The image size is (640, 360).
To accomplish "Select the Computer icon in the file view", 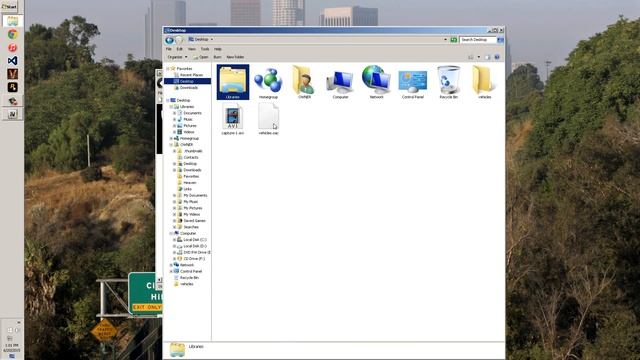I will tap(340, 82).
